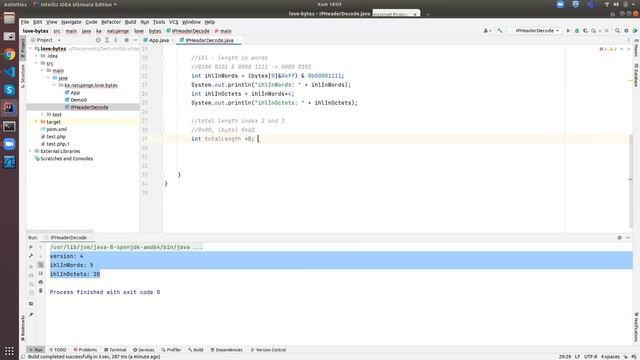
Task: Toggle scroll to end in Run console
Action: pyautogui.click(x=40, y=273)
